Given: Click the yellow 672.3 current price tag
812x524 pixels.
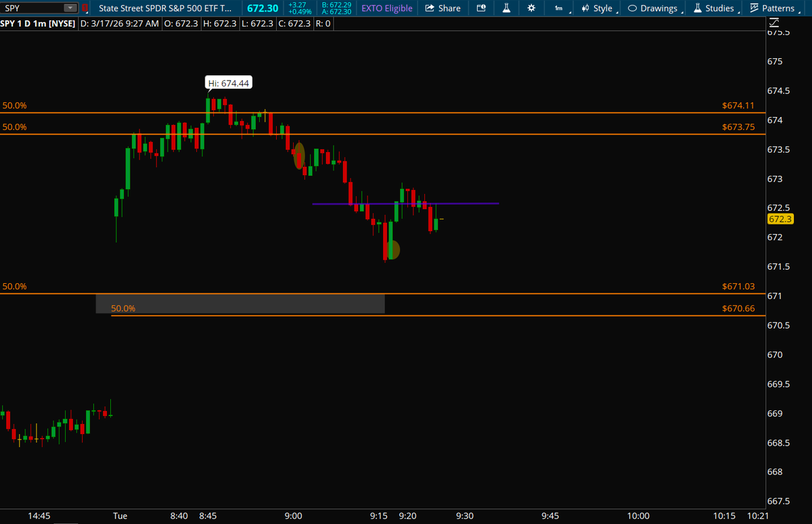Looking at the screenshot, I should [781, 219].
